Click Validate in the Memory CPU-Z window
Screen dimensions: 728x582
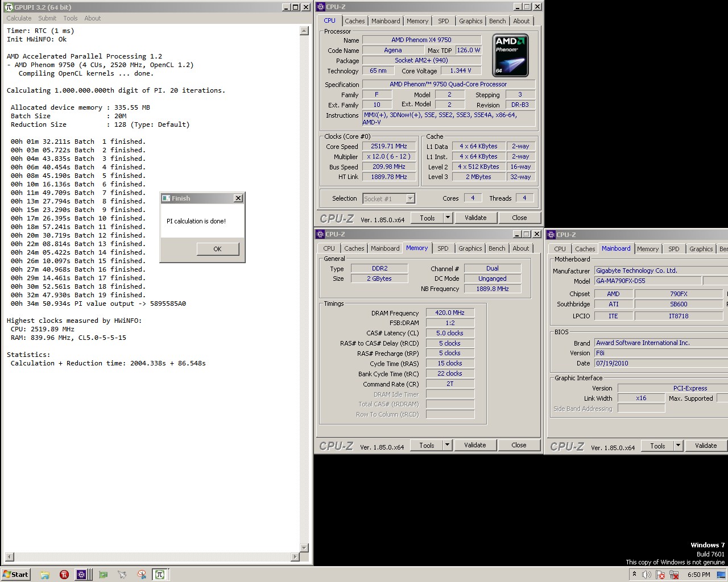(475, 445)
